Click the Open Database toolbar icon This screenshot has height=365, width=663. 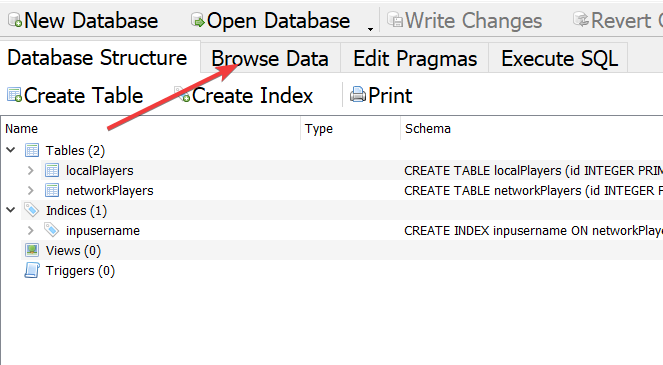coord(197,20)
